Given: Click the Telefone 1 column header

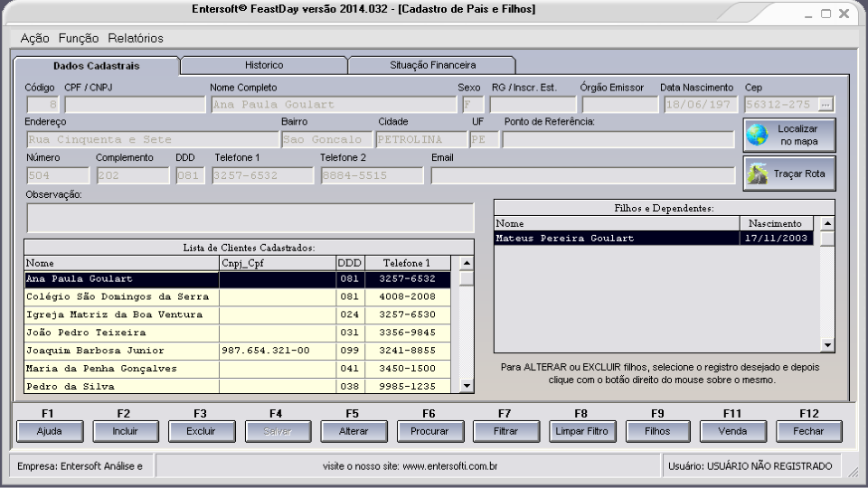Looking at the screenshot, I should 408,263.
